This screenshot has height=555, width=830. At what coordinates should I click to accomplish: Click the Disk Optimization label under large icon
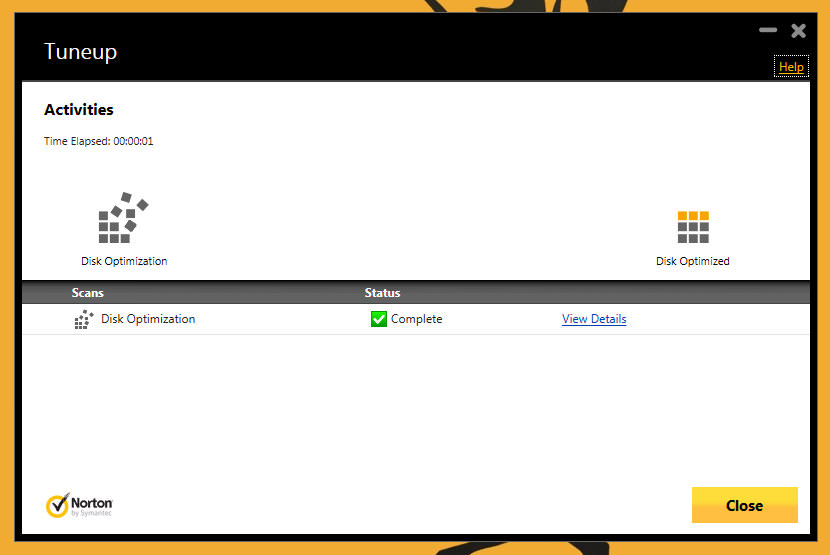click(124, 261)
